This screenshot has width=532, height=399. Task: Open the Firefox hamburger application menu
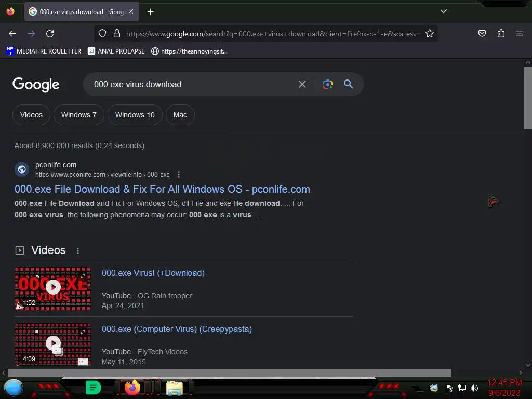[x=520, y=33]
